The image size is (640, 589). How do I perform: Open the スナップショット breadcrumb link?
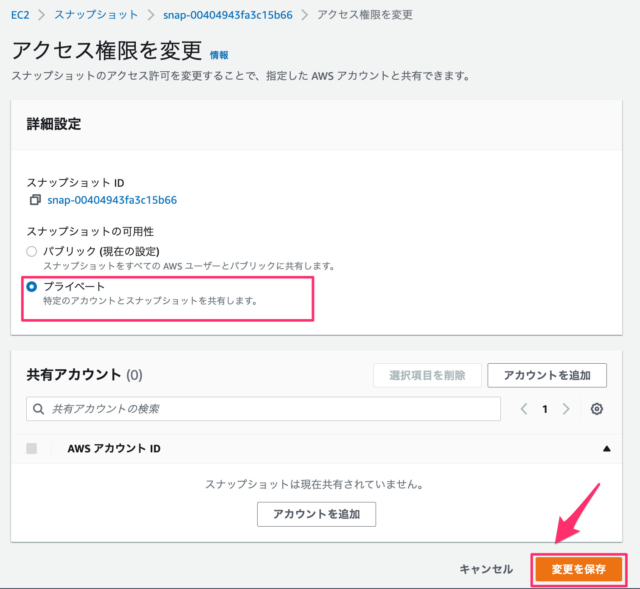[x=96, y=15]
